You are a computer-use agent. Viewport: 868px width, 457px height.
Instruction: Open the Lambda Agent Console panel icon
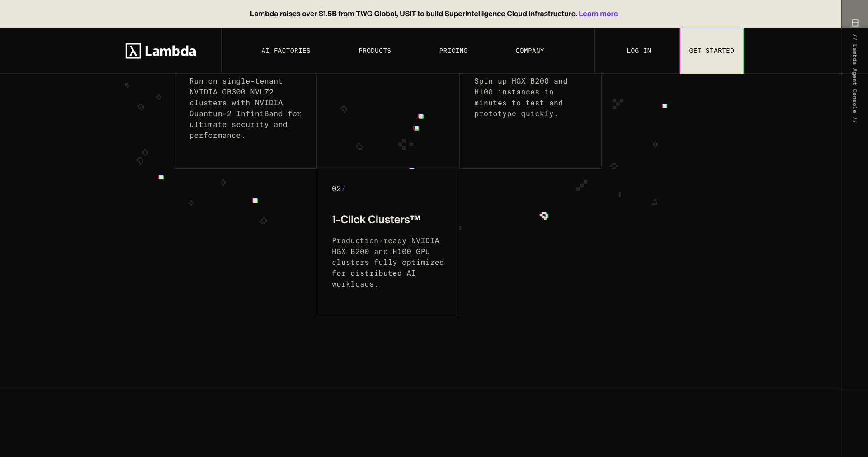[855, 23]
